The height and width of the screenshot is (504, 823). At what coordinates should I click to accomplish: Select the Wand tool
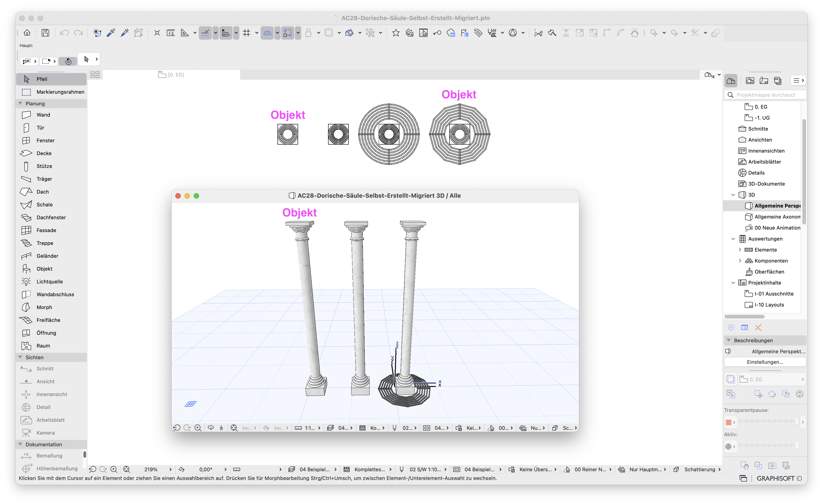51,115
